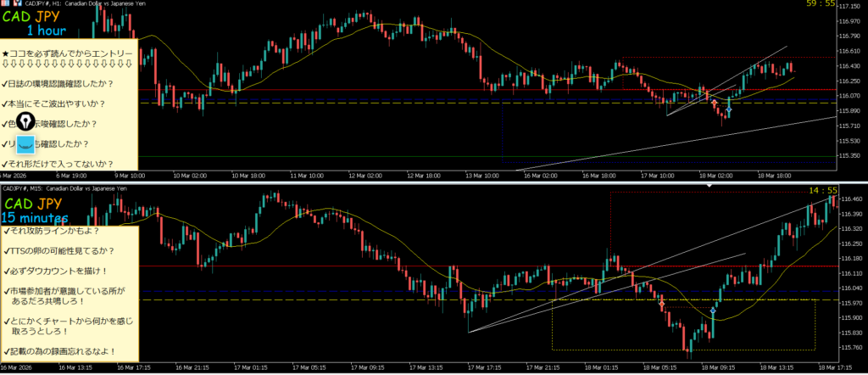Click the "18 Mar 02:00" label on the H1 time axis
The width and height of the screenshot is (868, 375).
coord(715,176)
